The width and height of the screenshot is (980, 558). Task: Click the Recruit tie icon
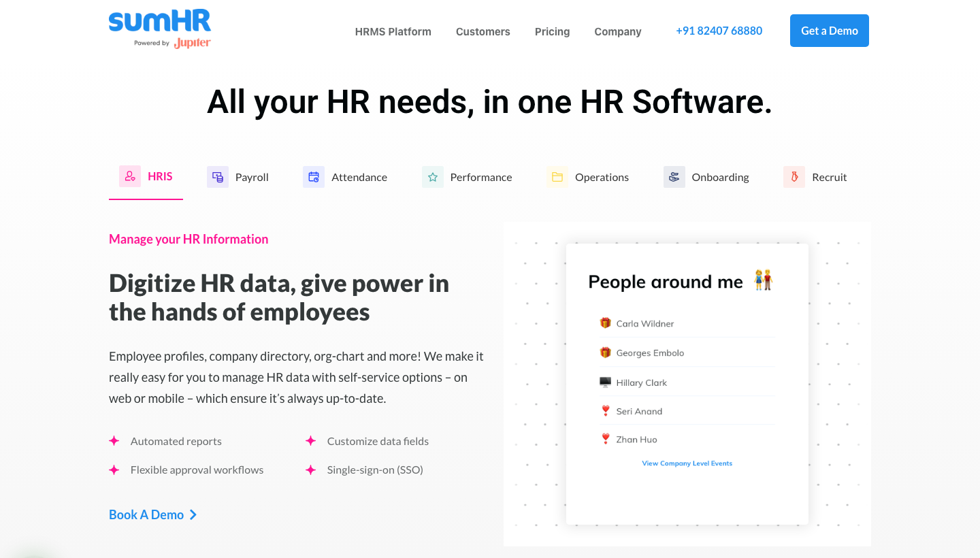click(794, 177)
